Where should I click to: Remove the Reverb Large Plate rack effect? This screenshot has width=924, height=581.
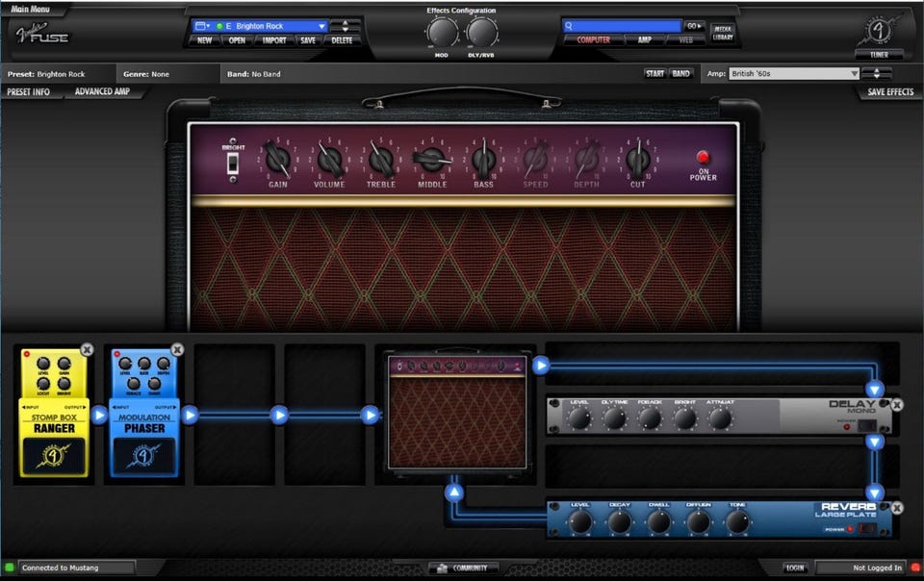[897, 508]
